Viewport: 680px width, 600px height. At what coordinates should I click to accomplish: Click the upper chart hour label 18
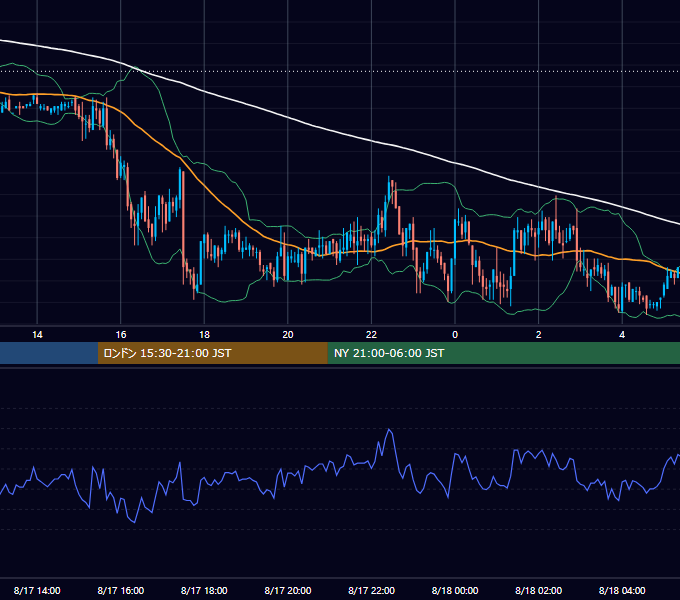point(204,335)
